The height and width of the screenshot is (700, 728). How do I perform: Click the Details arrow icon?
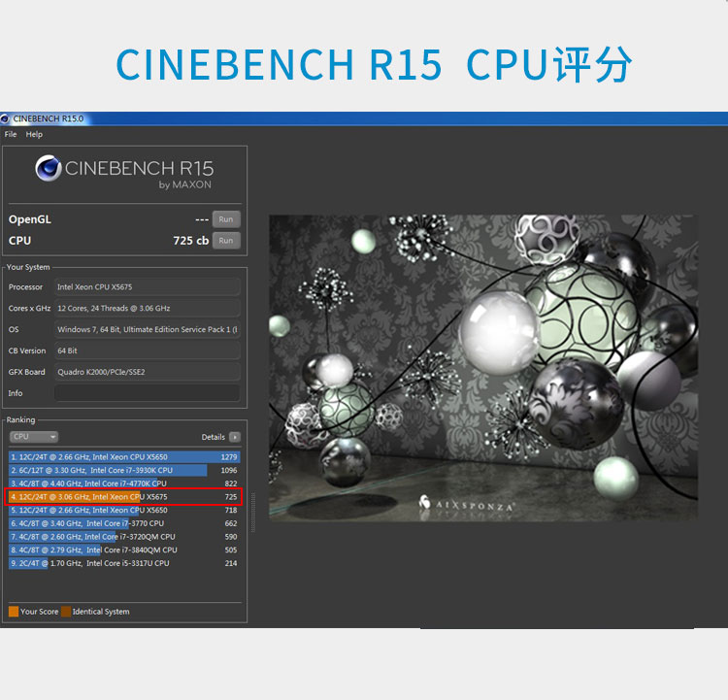(x=235, y=437)
